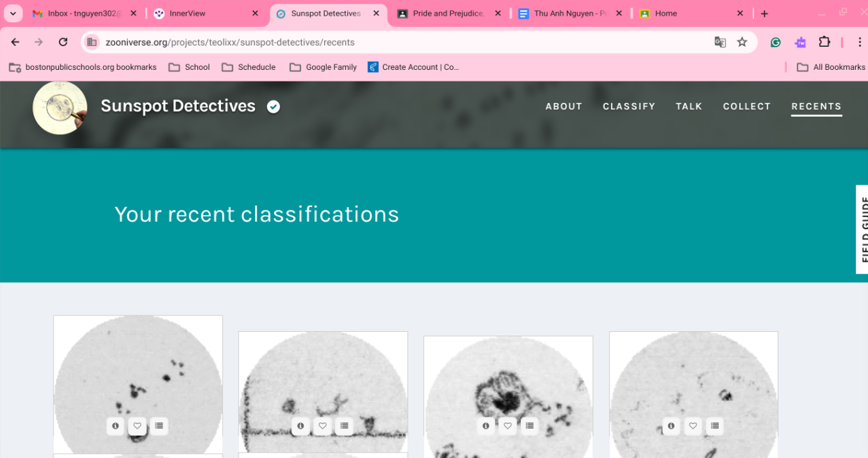The width and height of the screenshot is (868, 458).
Task: Close the Pride and Prejudice tab
Action: [x=498, y=14]
